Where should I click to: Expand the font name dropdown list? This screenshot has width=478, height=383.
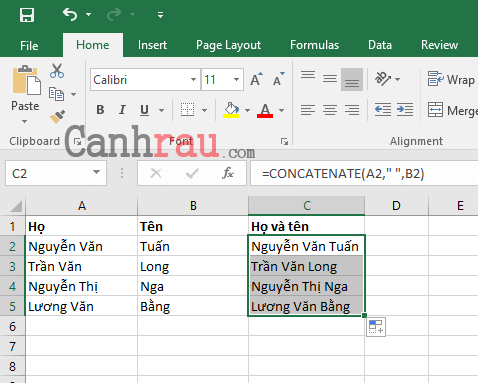193,80
